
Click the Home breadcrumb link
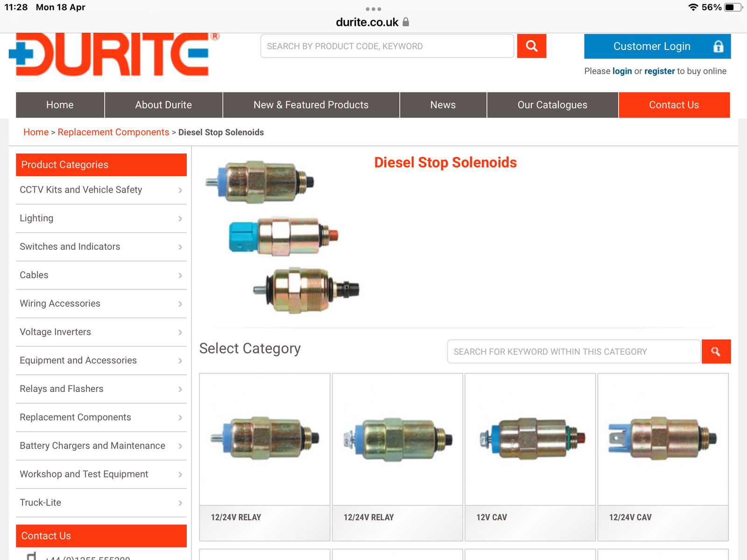[36, 132]
